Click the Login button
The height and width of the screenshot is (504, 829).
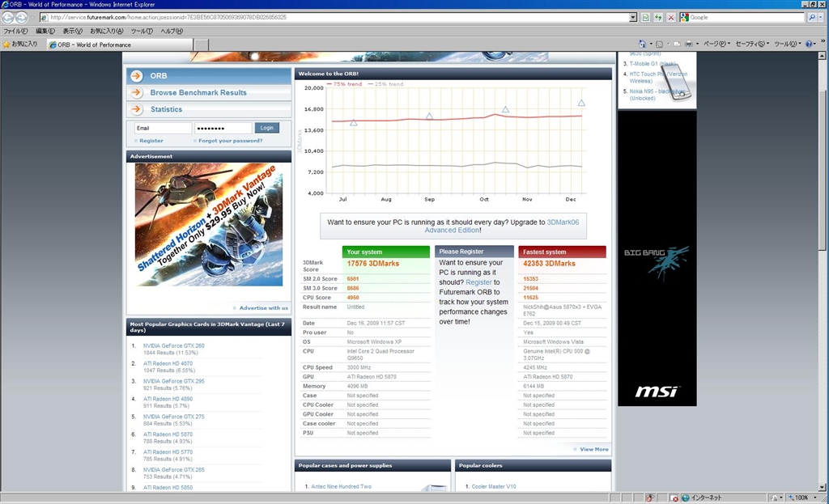266,128
